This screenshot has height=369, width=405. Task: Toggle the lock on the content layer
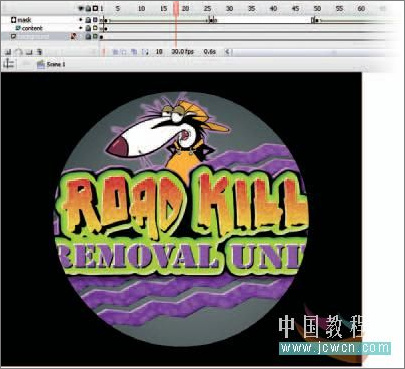88,28
